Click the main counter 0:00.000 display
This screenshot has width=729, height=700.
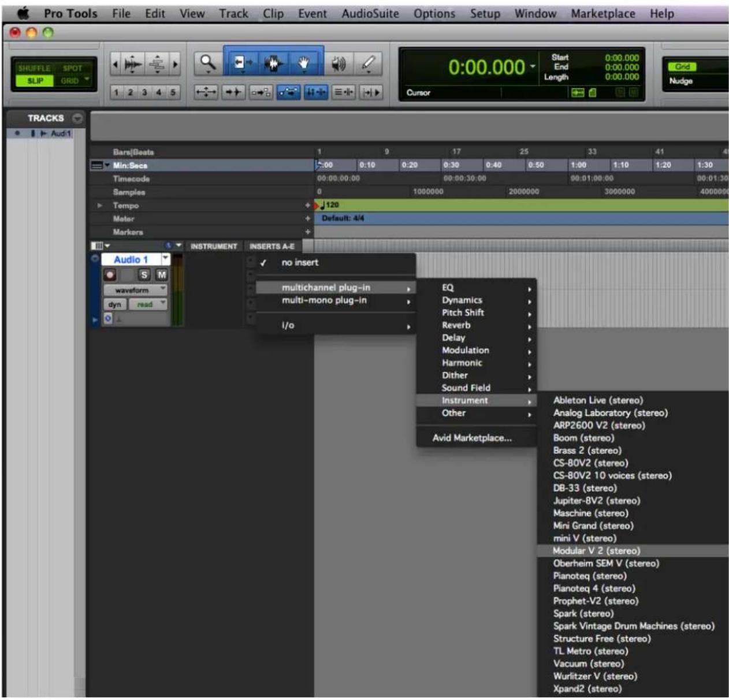(x=486, y=68)
